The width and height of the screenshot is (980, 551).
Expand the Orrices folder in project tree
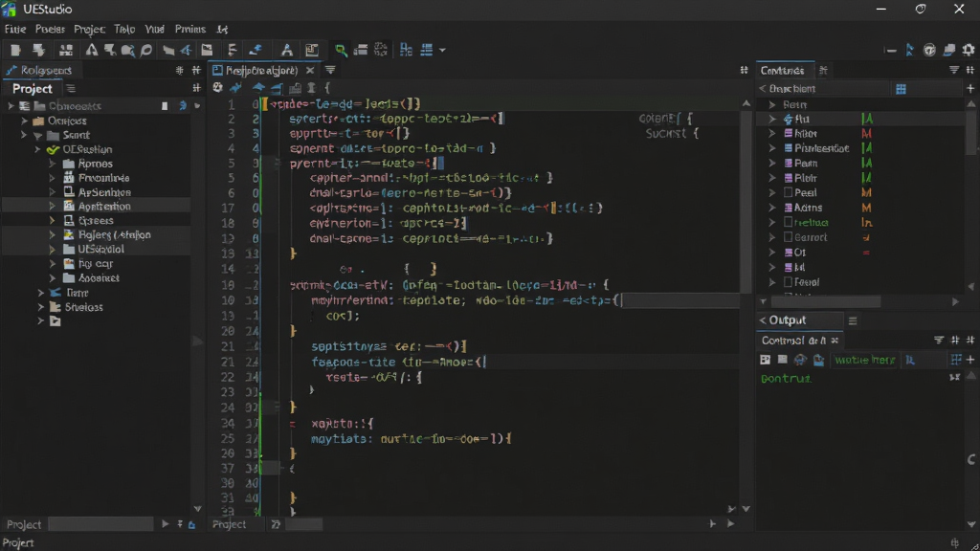[x=24, y=121]
